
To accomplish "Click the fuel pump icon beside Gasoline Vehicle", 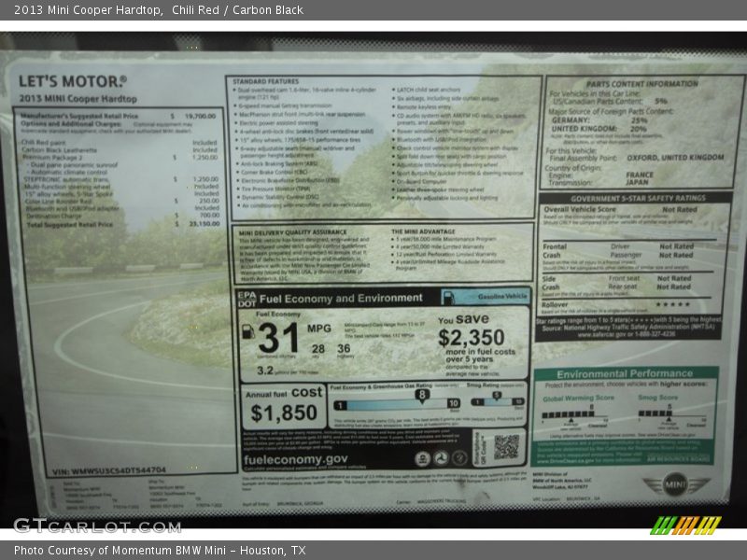I will click(449, 297).
